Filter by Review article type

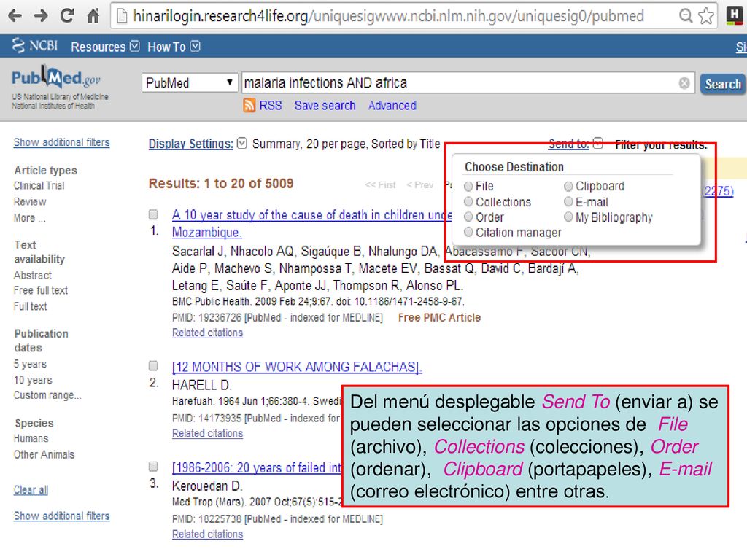[30, 202]
